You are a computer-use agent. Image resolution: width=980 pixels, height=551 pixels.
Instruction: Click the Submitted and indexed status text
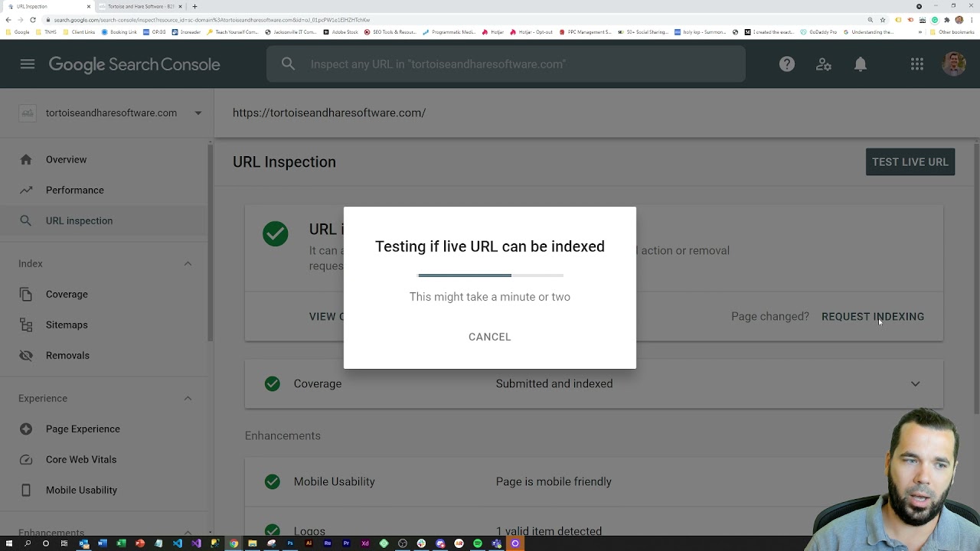(554, 384)
